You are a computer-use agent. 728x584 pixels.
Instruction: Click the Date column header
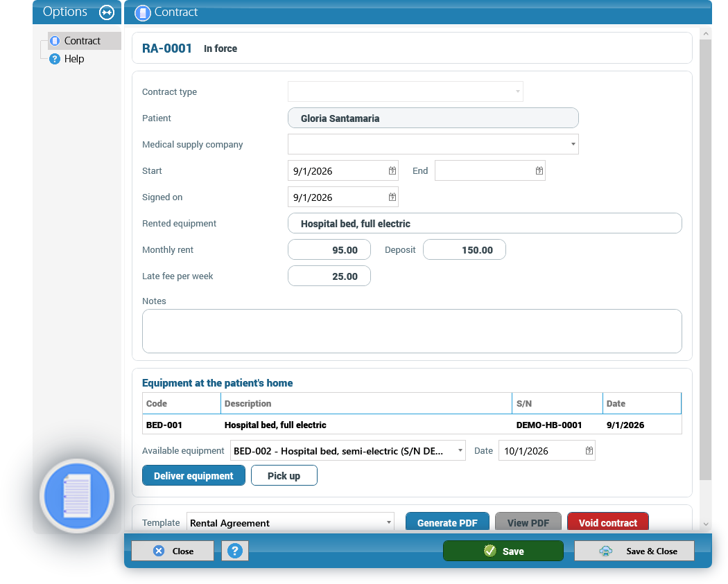click(642, 404)
